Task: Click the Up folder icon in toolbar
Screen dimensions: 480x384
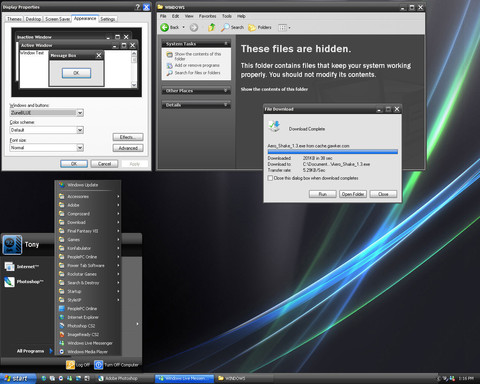Action: (211, 27)
